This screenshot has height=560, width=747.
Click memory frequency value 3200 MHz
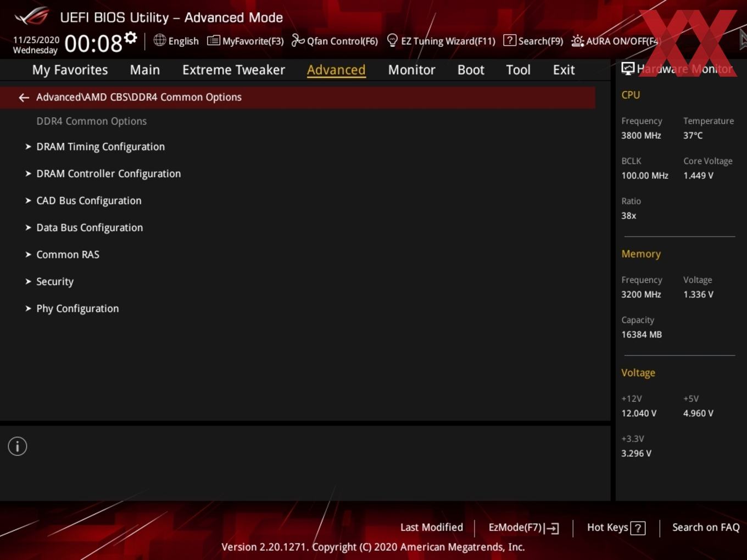(x=641, y=294)
